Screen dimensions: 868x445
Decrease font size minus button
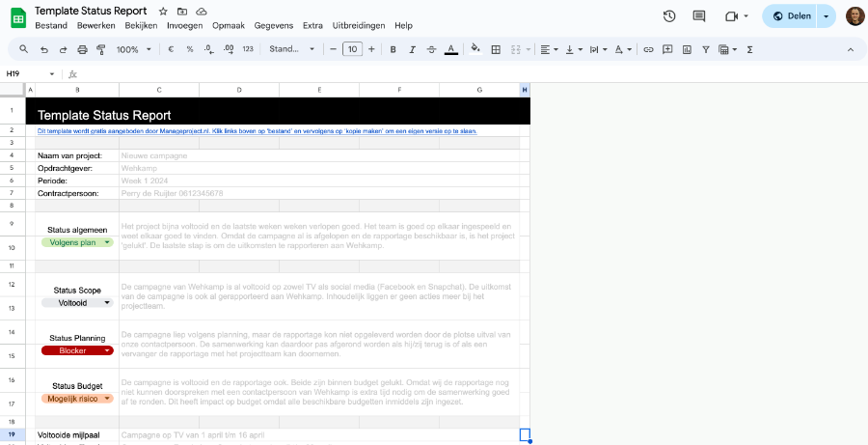[333, 49]
